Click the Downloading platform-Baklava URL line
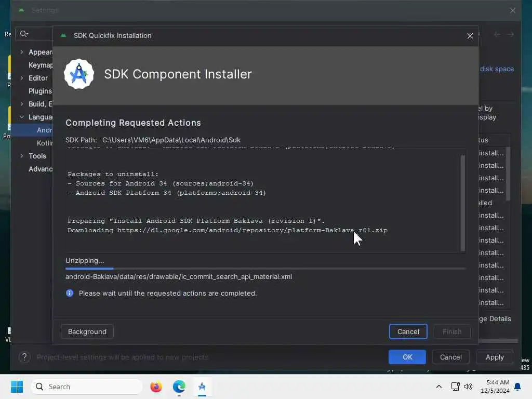 228,230
